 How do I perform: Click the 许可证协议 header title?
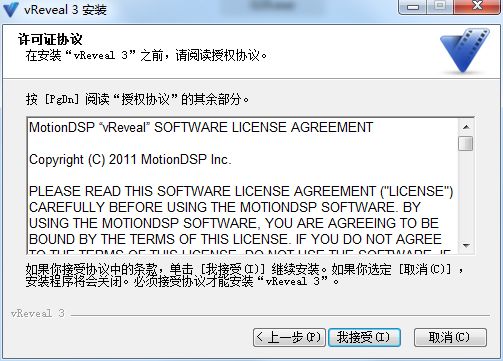click(x=50, y=39)
